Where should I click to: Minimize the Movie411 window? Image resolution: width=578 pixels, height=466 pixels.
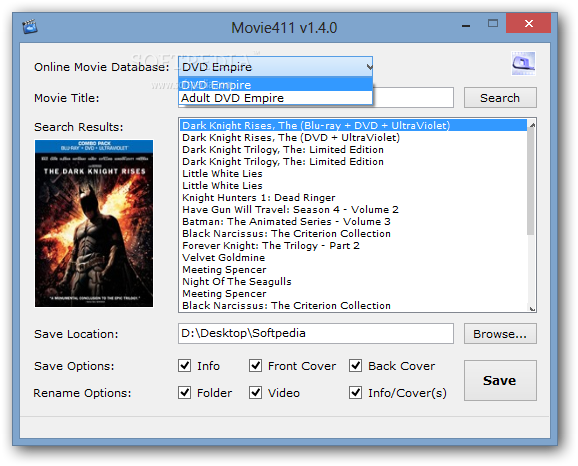coord(466,24)
